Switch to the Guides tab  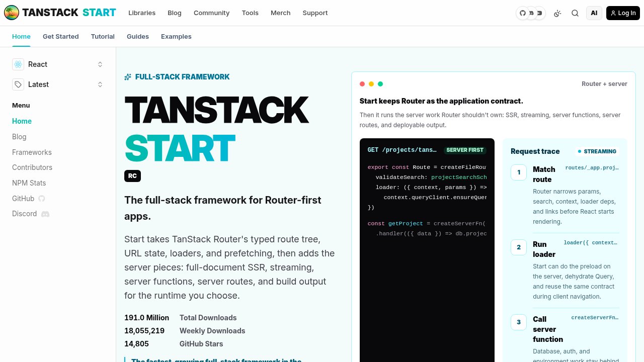point(138,37)
